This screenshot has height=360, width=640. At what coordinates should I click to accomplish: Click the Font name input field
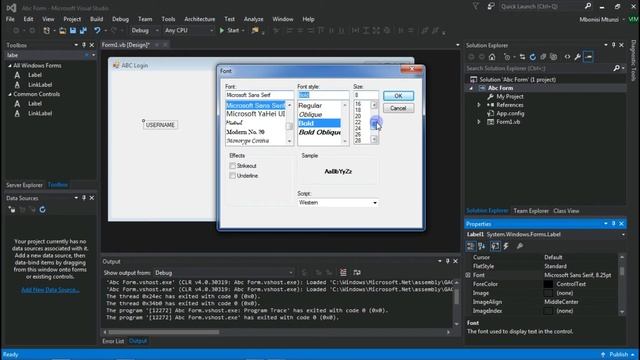click(x=259, y=95)
